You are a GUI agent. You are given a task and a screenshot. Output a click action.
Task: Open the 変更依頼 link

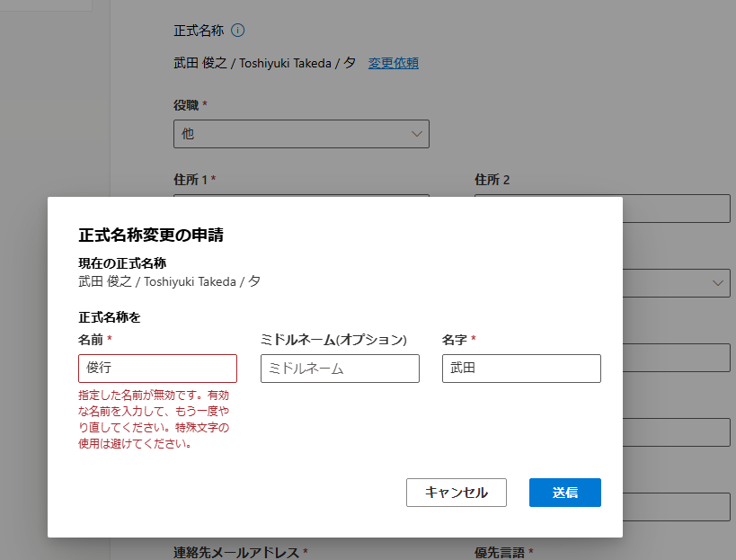tap(394, 63)
